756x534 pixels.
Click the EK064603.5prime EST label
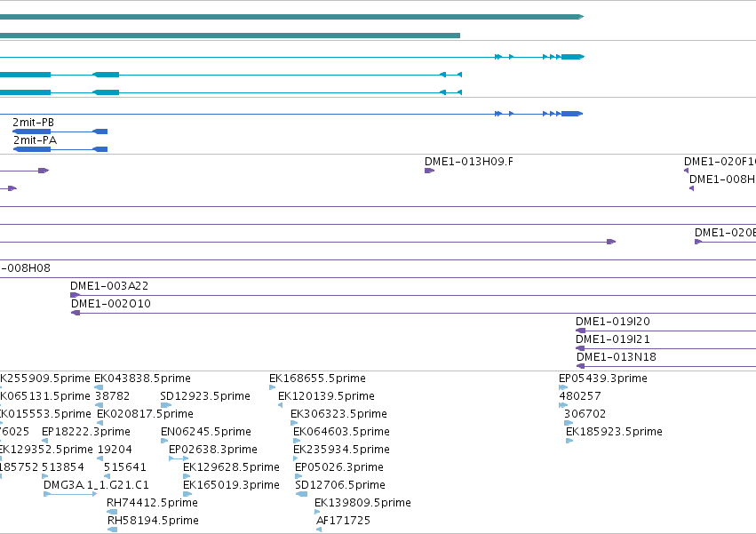click(341, 432)
